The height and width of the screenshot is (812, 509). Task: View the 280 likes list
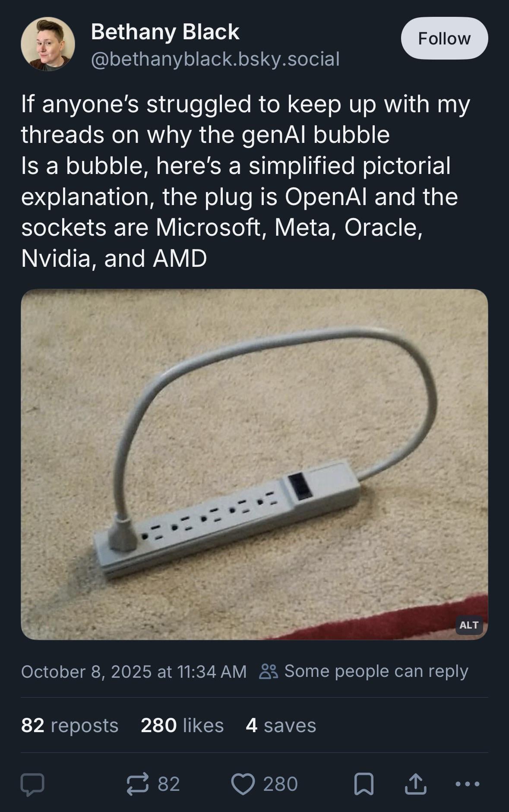pos(182,725)
